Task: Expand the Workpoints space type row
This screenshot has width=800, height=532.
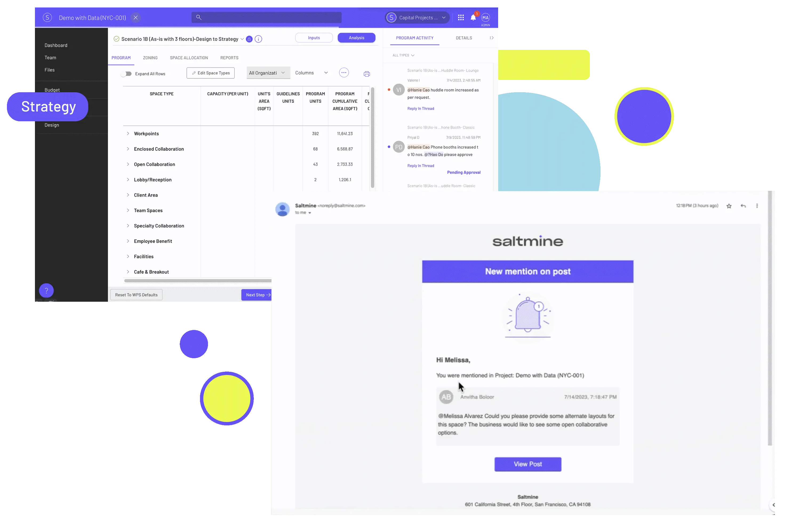Action: click(x=128, y=133)
